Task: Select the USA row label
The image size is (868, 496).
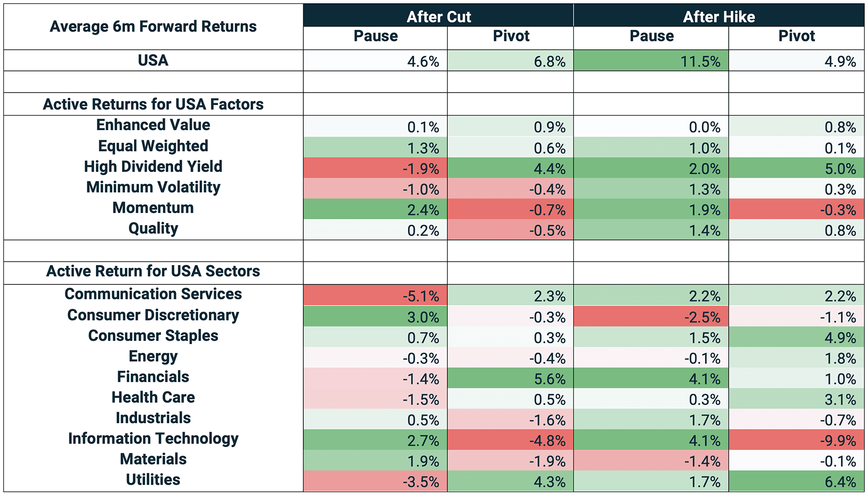Action: (153, 61)
